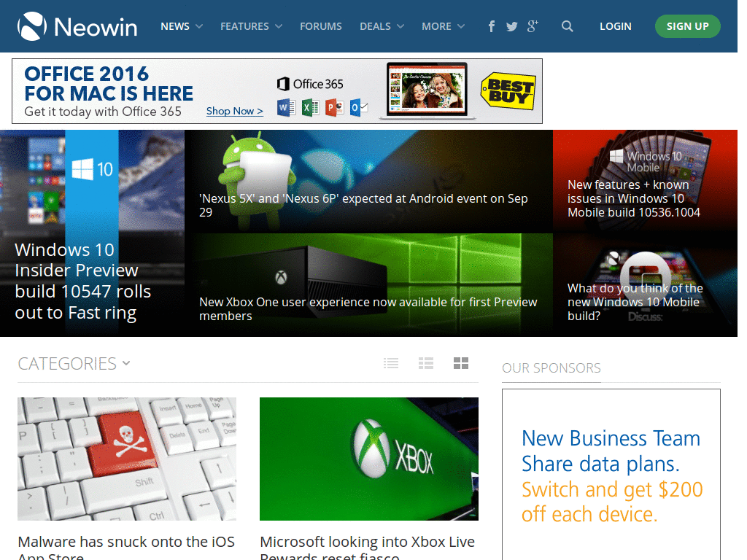Expand the Features menu

coord(251,26)
